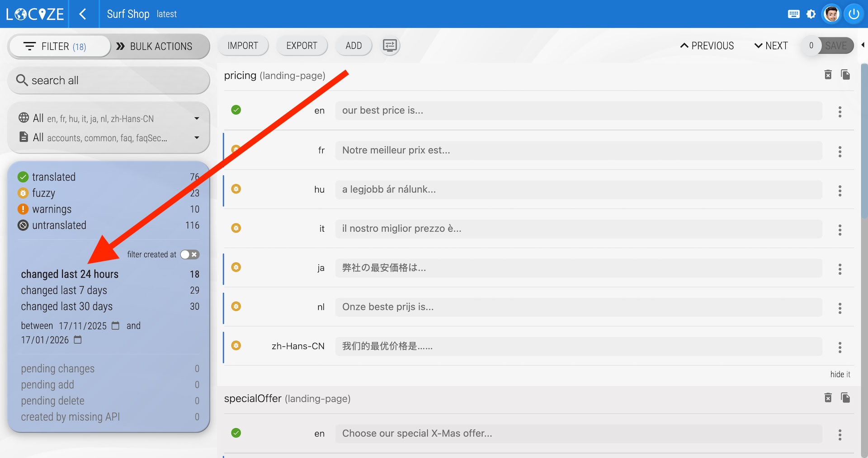The image size is (868, 458).
Task: Delete the pricing key with trash icon
Action: (828, 75)
